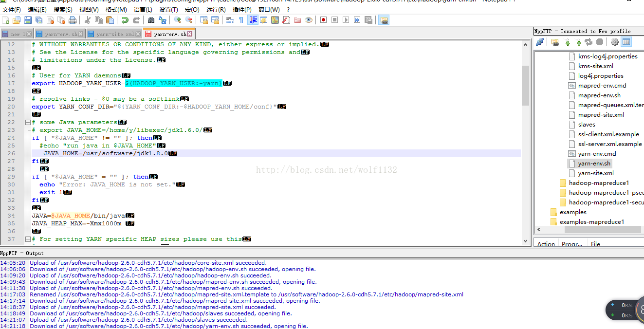This screenshot has height=329, width=644.
Task: Open the Function List panel icon
Action: [286, 20]
